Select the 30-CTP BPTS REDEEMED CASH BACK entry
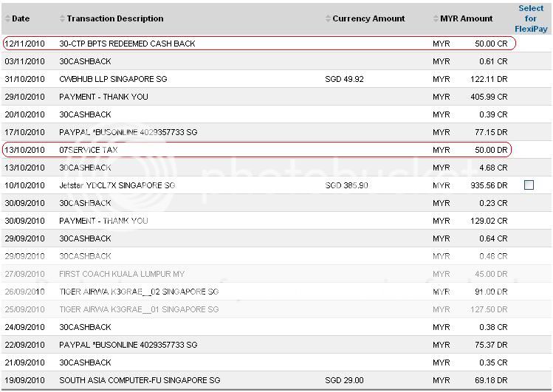Screen dimensions: 553x392 coord(127,44)
